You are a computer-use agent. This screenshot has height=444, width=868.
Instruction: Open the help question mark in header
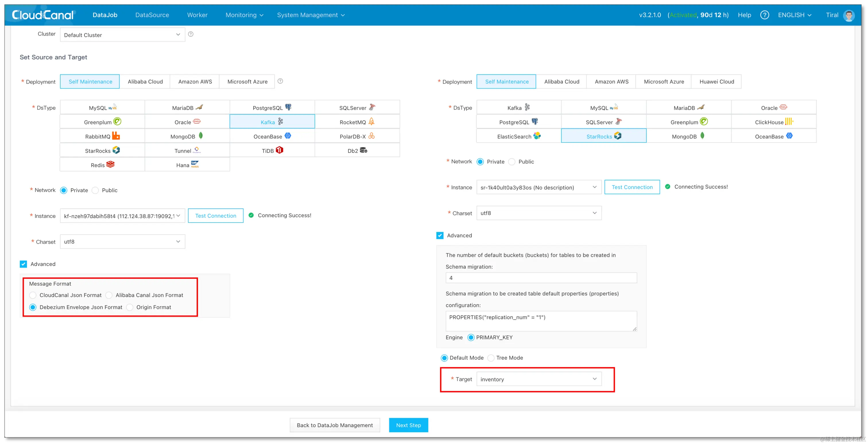pos(765,15)
